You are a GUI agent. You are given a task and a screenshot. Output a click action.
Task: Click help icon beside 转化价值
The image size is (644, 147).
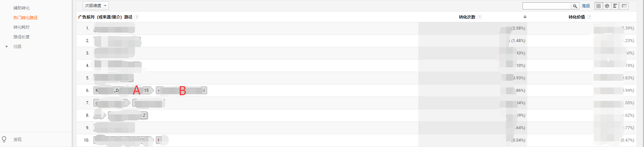589,17
